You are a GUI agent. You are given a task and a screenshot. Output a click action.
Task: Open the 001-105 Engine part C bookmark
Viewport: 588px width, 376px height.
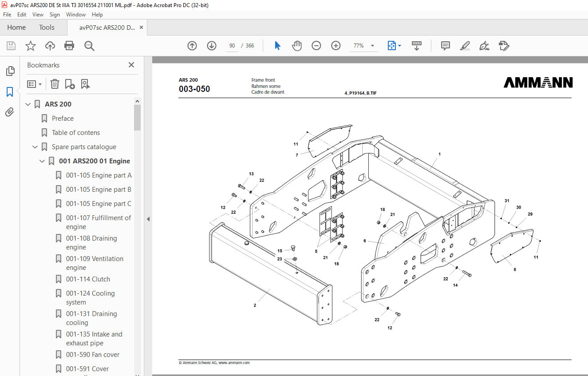(x=99, y=204)
